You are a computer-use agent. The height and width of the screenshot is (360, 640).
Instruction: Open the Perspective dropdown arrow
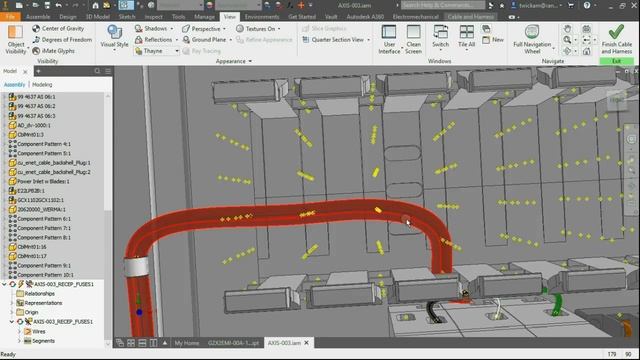(x=224, y=29)
